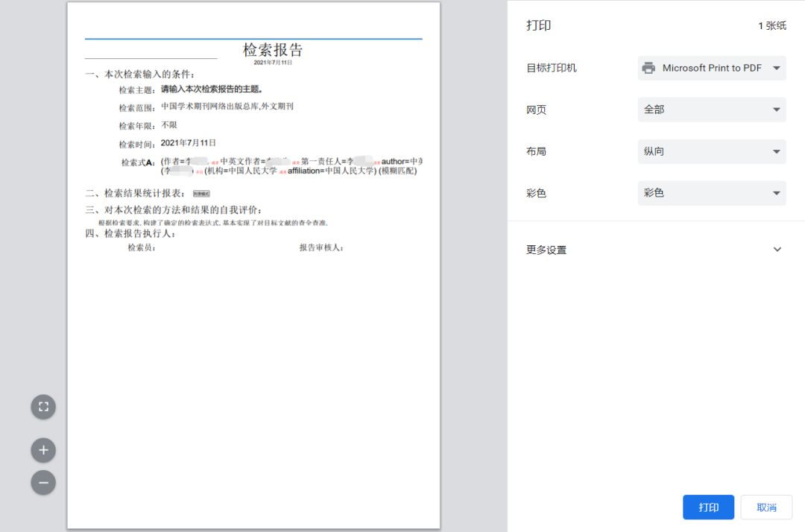The height and width of the screenshot is (532, 805).
Task: Open the 全部 pages selector
Action: click(711, 110)
